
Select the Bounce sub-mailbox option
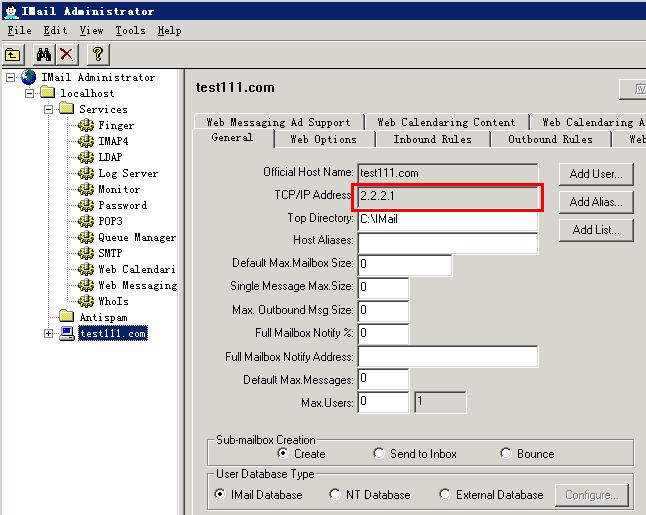[x=506, y=453]
